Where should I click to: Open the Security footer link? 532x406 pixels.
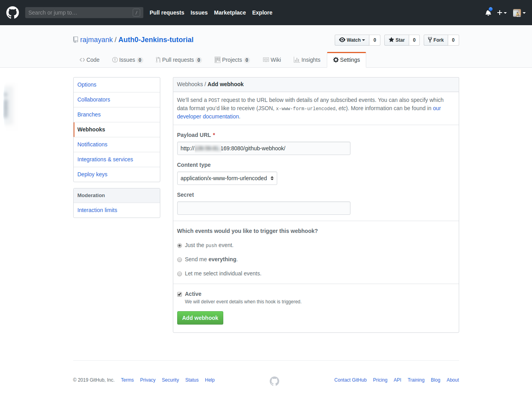tap(171, 380)
